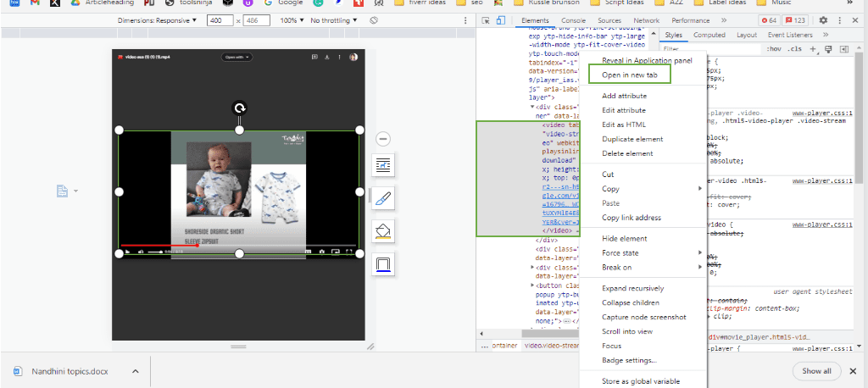868x388 pixels.
Task: Click the paint-roller rendering emulations icon in Styles
Action: [x=829, y=49]
